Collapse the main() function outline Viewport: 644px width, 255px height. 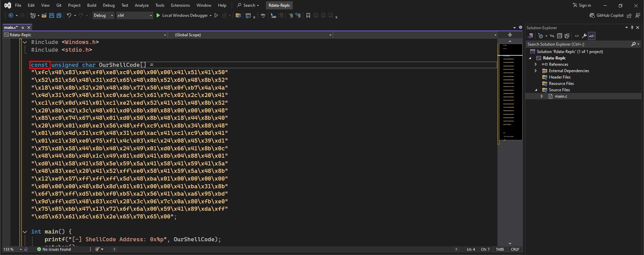pyautogui.click(x=25, y=232)
